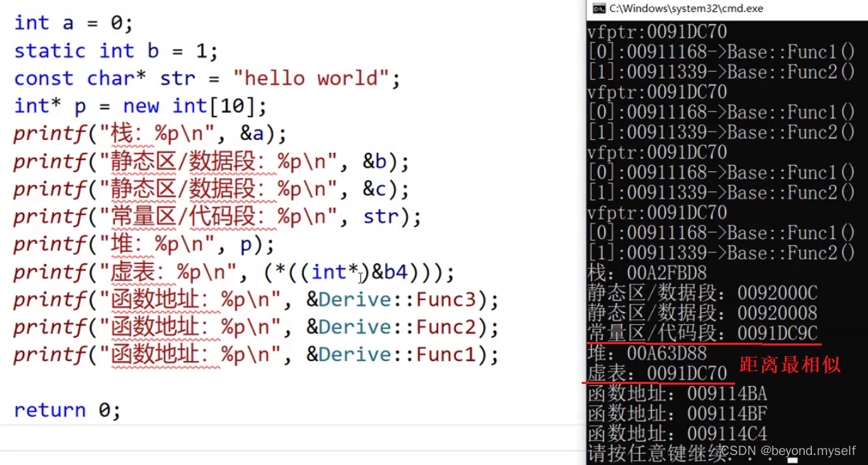Click the console output '函数地址: 009114BF'
This screenshot has height=465, width=868.
677,413
